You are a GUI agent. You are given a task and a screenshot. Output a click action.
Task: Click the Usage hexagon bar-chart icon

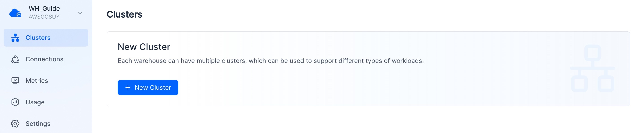pyautogui.click(x=15, y=102)
